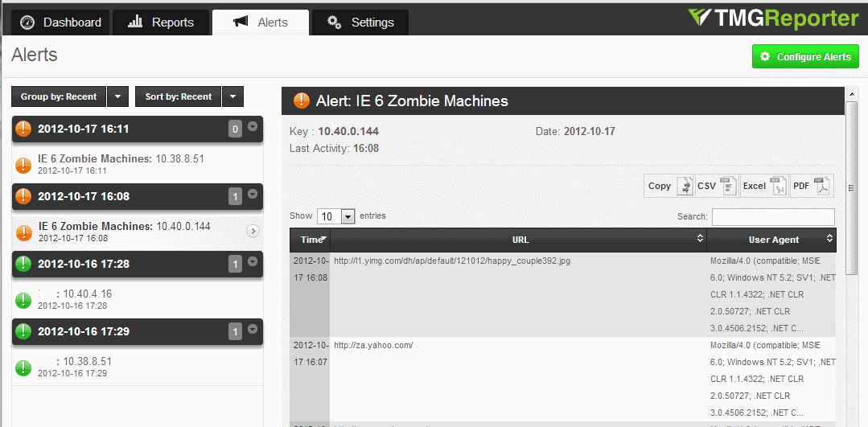Switch to the Reports tab
The image size is (868, 427).
[x=161, y=23]
